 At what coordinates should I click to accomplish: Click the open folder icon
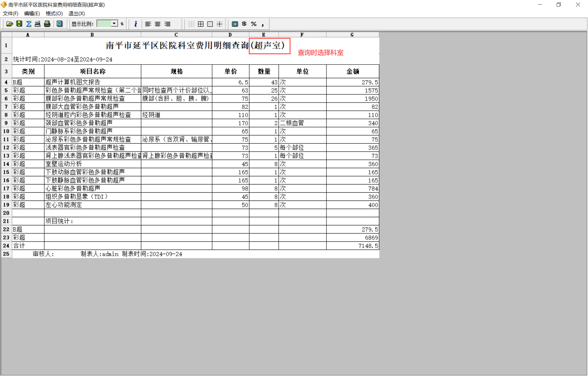[10, 24]
